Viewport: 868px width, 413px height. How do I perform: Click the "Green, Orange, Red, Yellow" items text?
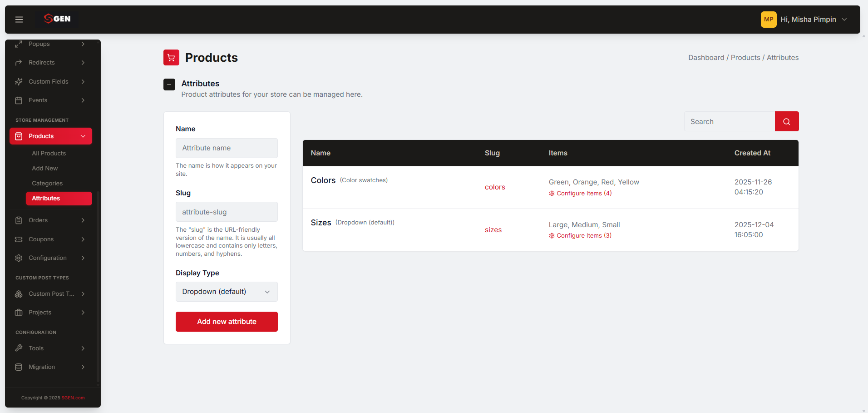click(594, 182)
